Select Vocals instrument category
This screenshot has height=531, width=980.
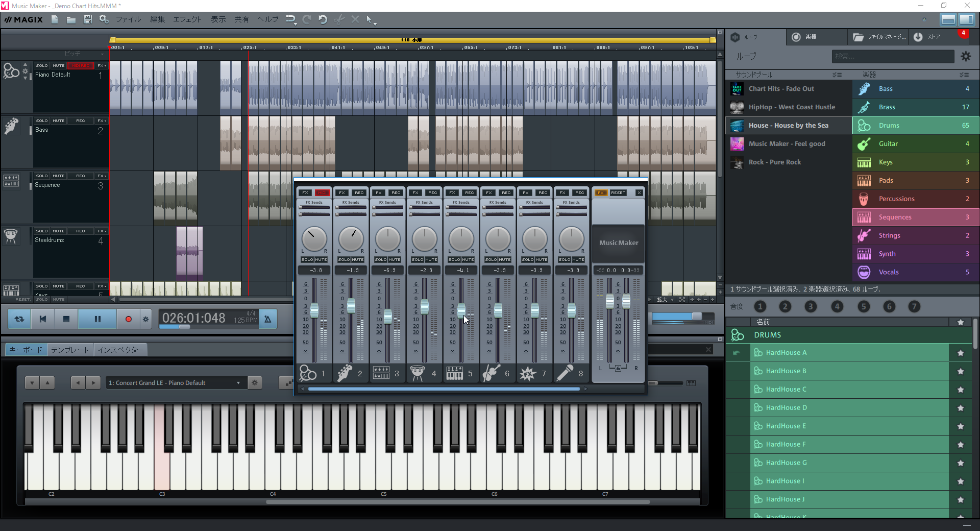pyautogui.click(x=916, y=273)
